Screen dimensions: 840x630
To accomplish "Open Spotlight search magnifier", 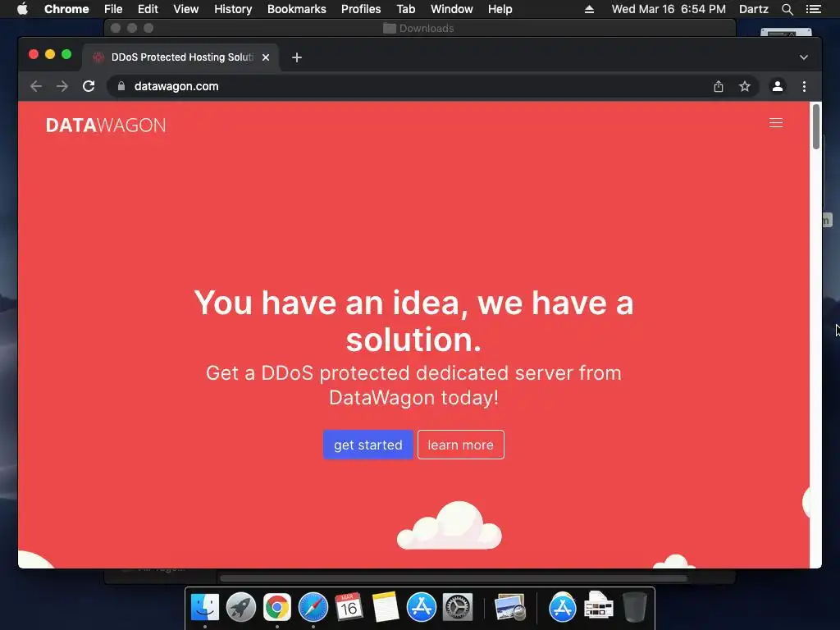I will tap(787, 9).
